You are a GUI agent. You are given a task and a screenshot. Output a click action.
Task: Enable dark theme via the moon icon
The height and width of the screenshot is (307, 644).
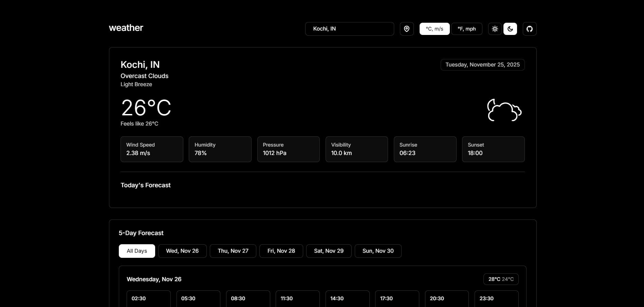(510, 29)
